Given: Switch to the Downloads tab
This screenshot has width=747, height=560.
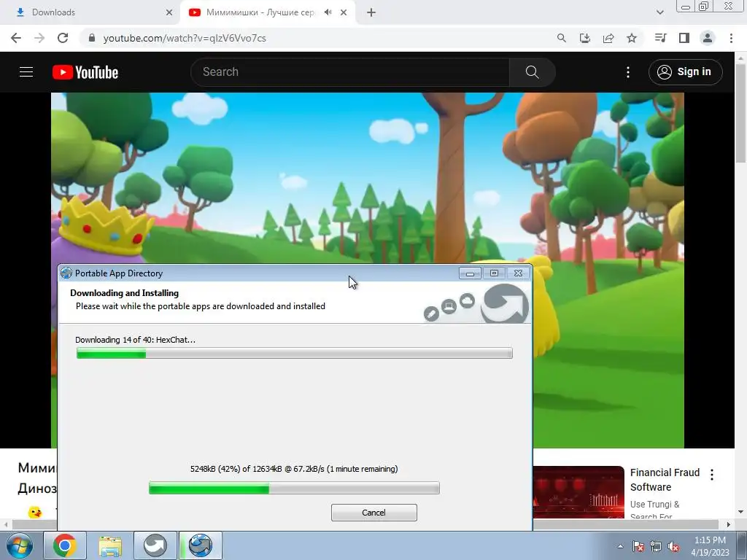Looking at the screenshot, I should coord(90,12).
